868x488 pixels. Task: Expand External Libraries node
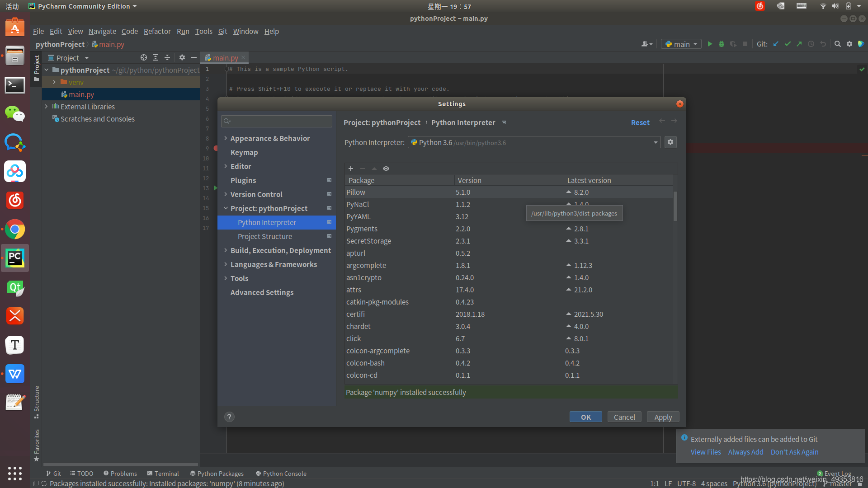pos(46,106)
